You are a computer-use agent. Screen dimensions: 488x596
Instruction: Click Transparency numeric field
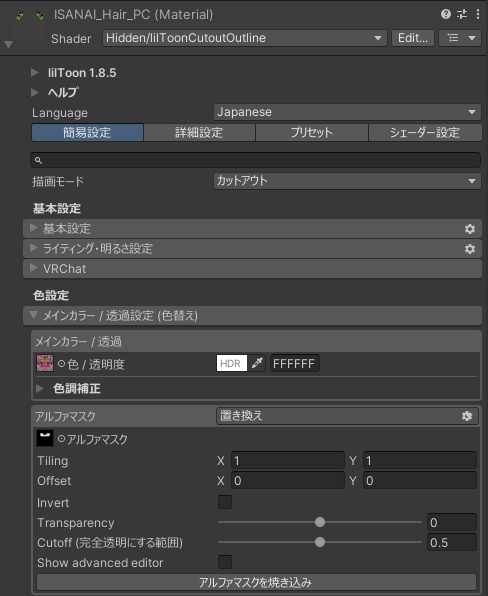click(452, 522)
